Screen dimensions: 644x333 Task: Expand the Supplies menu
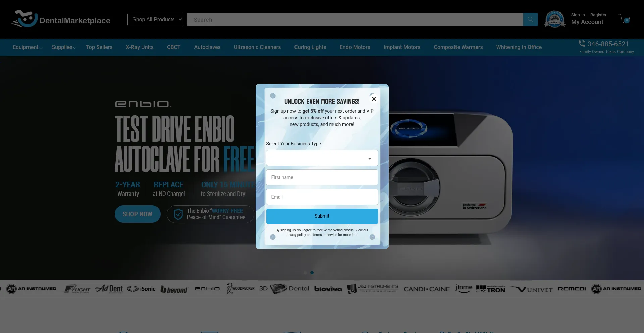click(x=64, y=47)
